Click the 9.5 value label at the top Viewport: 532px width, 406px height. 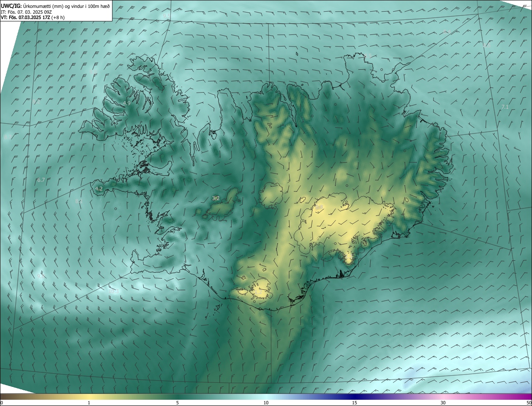point(166,16)
